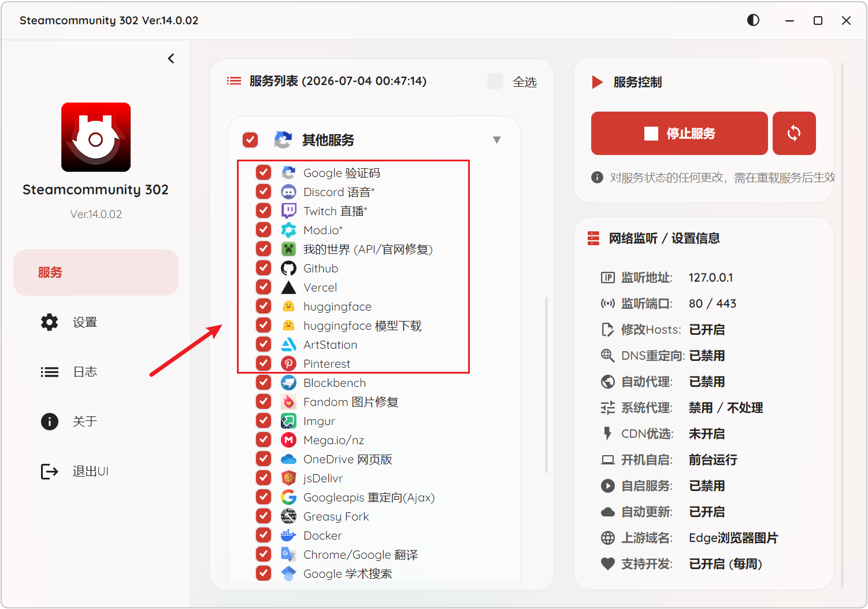Toggle the dark/light theme icon

point(753,20)
